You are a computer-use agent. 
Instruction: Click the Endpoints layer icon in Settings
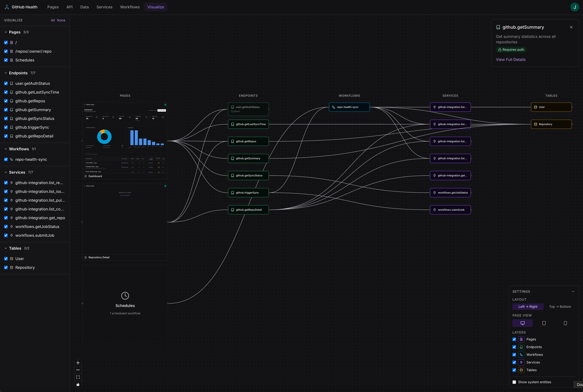tap(521, 347)
